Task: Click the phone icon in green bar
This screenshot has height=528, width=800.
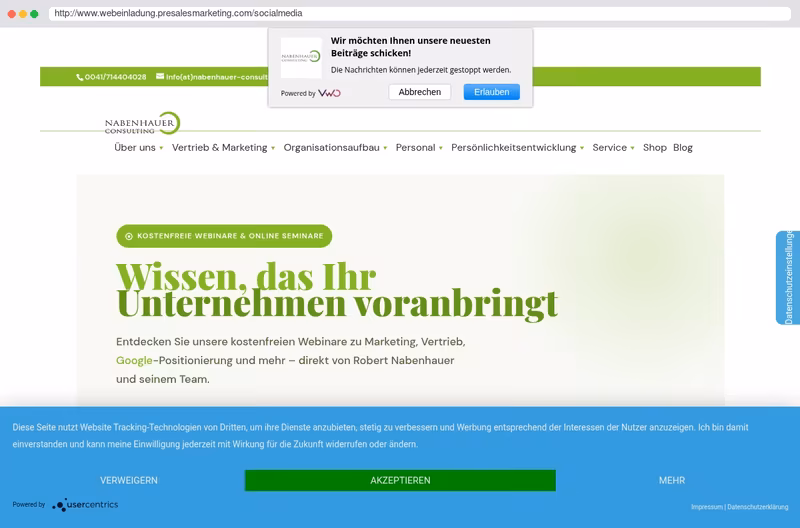Action: [80, 77]
